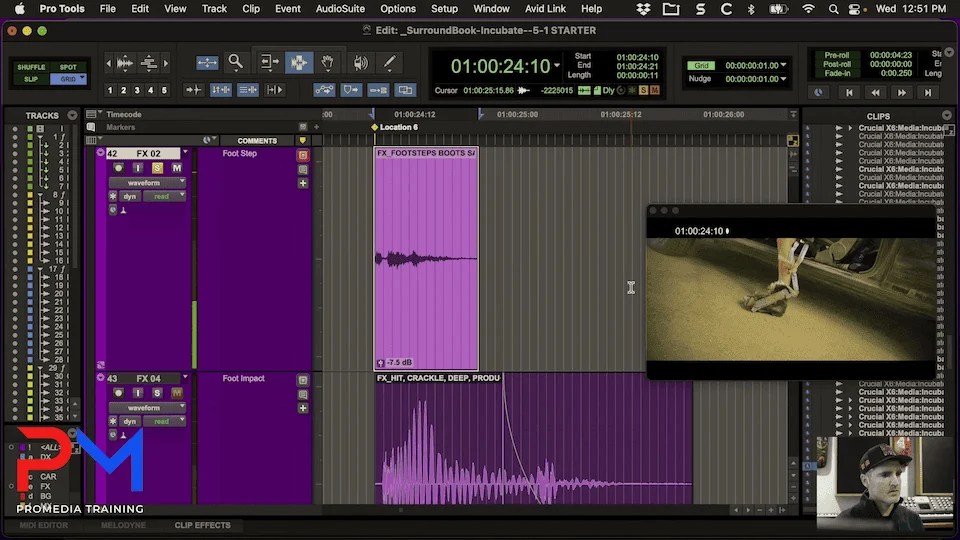The width and height of the screenshot is (960, 540).
Task: Enable Shuffle edit mode
Action: pyautogui.click(x=31, y=67)
